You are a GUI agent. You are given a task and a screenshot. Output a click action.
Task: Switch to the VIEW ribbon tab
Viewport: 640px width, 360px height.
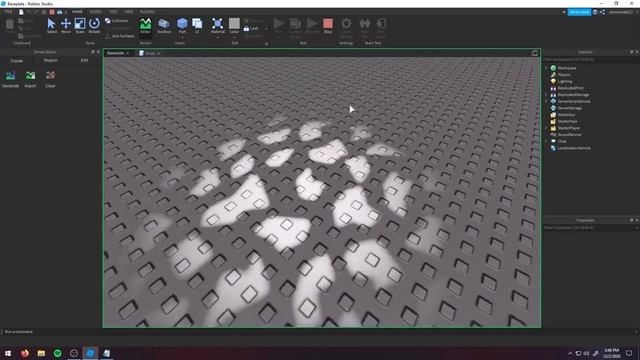pyautogui.click(x=129, y=12)
